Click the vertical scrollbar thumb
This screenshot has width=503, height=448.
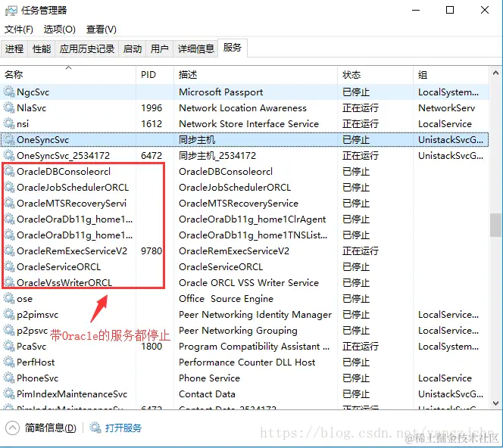click(495, 225)
